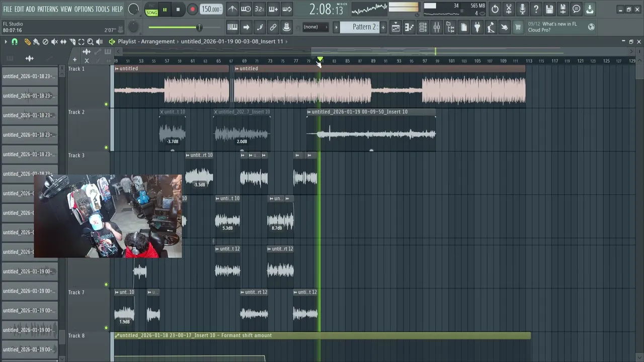Click the tempo field showing 150.000
This screenshot has width=644, height=362.
[x=210, y=10]
